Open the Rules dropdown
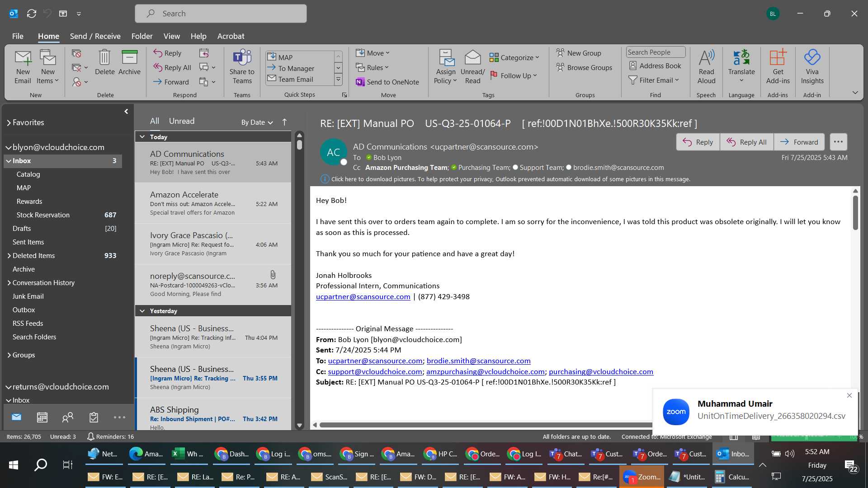 click(x=372, y=67)
